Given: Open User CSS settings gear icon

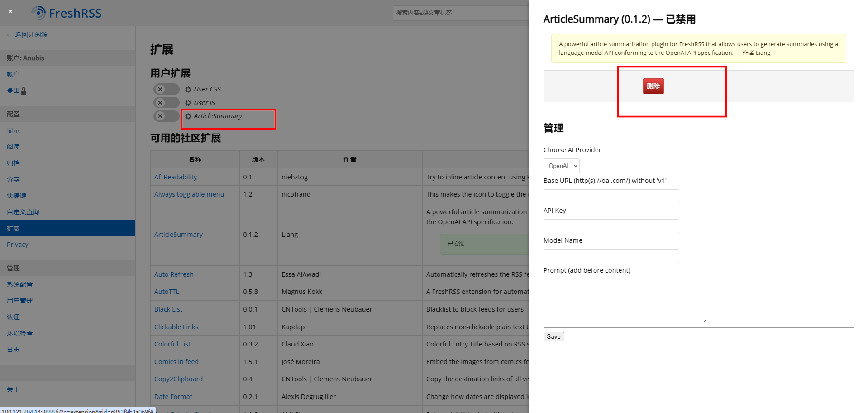Looking at the screenshot, I should [188, 90].
